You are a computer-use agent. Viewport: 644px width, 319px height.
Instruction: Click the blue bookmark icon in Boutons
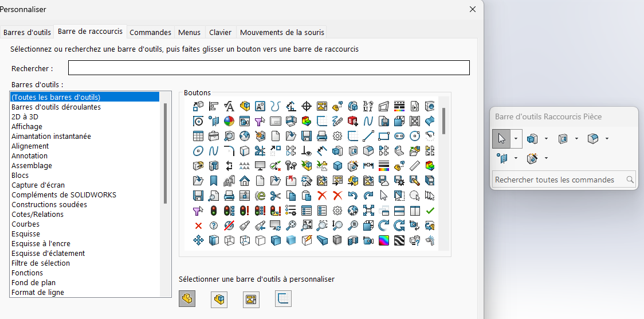[x=214, y=181]
